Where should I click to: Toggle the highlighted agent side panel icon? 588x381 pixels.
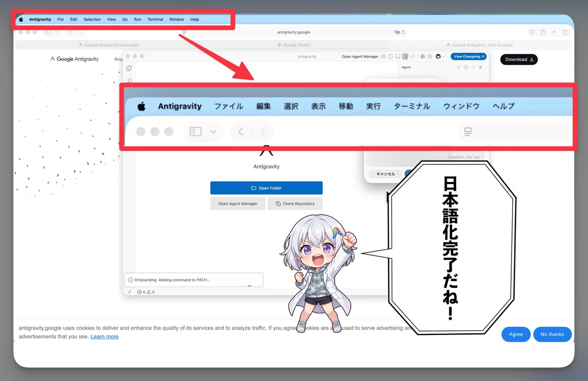click(x=405, y=57)
